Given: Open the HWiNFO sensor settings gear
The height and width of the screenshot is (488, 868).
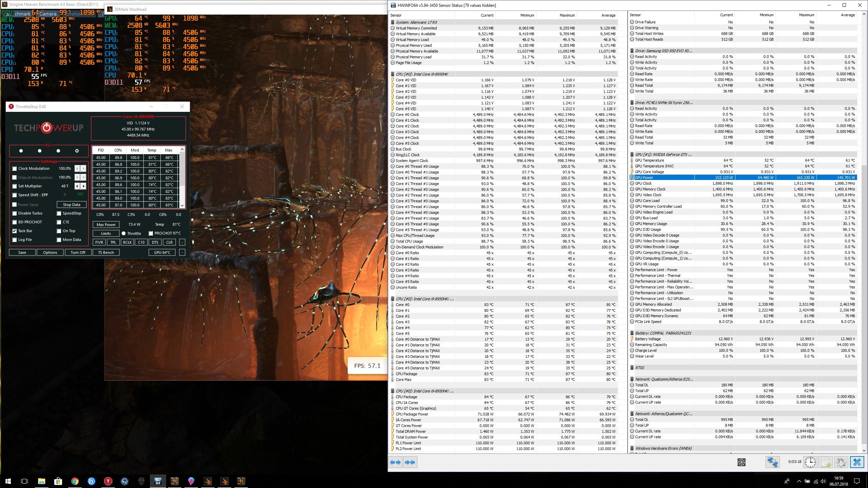Looking at the screenshot, I should pyautogui.click(x=841, y=462).
